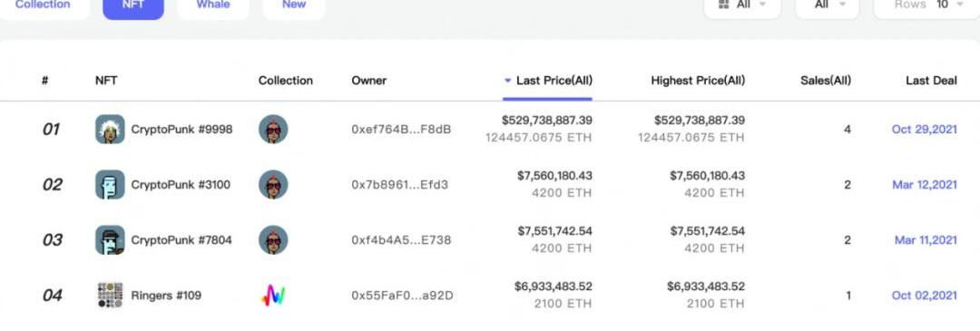
Task: Open owner address 0xef764B...F8dB
Action: [401, 130]
